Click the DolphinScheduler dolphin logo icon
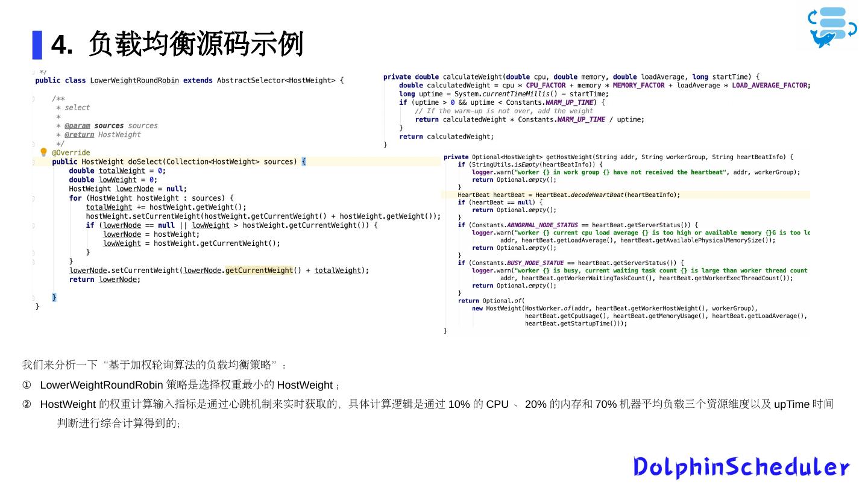Image resolution: width=868 pixels, height=488 pixels. point(832,27)
